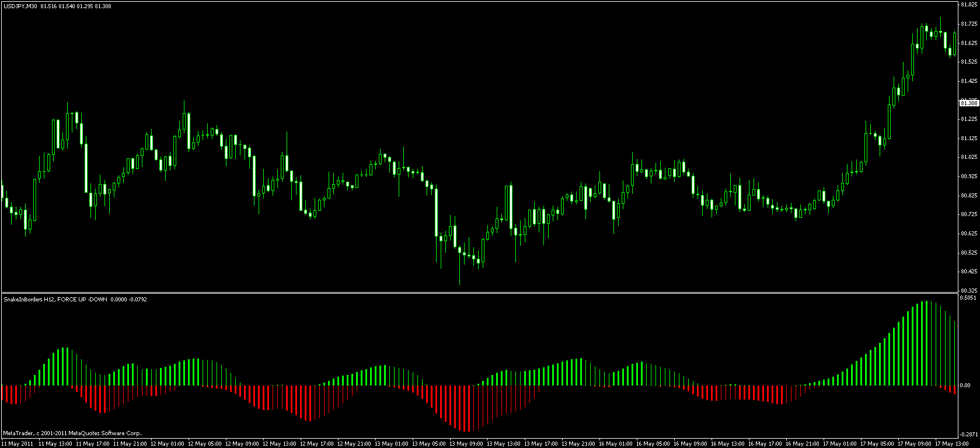Select the 17 May 13:00 time label
The width and height of the screenshot is (980, 448).
pos(951,443)
